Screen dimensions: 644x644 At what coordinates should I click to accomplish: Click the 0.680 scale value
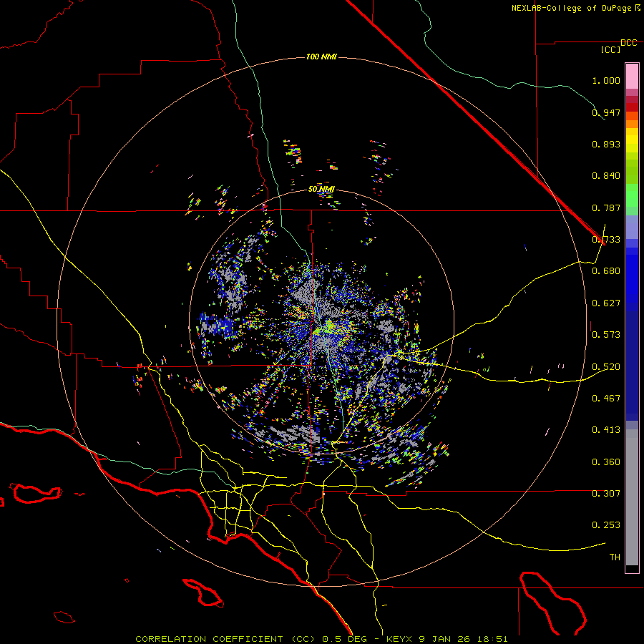pos(606,271)
